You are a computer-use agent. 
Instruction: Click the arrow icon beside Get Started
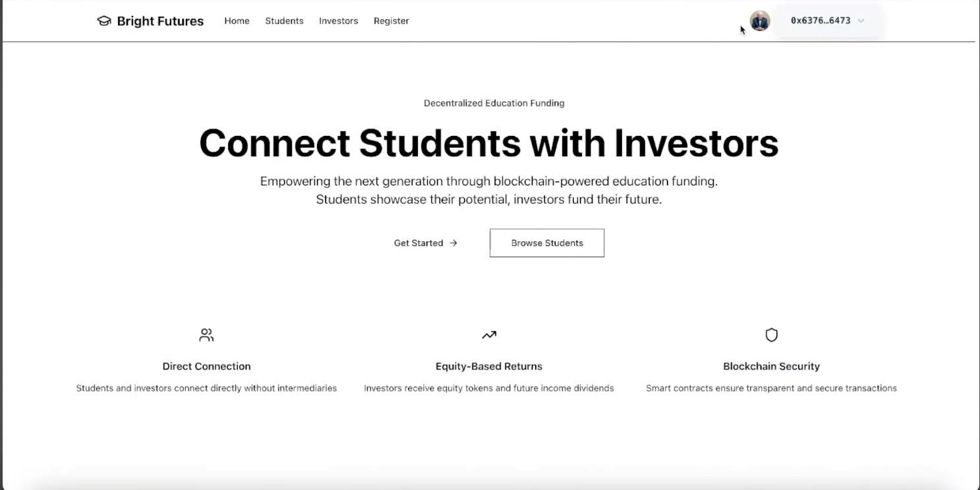(x=453, y=243)
